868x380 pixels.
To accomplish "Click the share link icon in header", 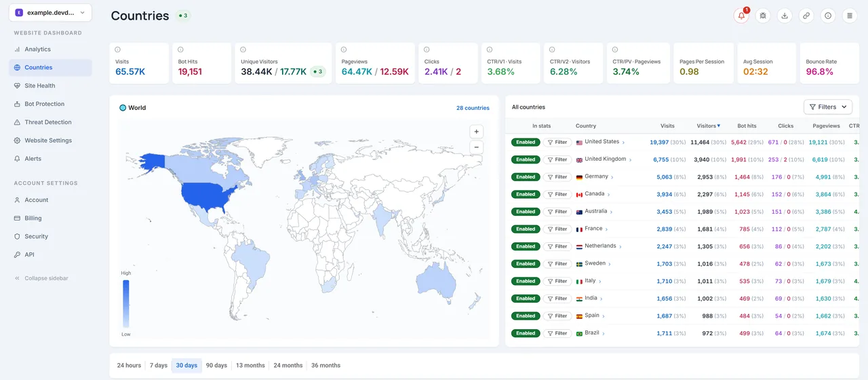I will [806, 16].
